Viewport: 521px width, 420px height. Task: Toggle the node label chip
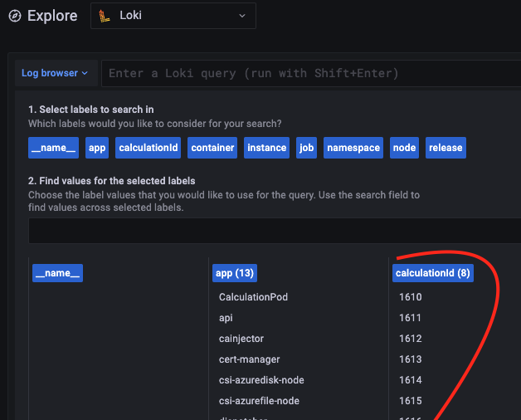(x=404, y=148)
